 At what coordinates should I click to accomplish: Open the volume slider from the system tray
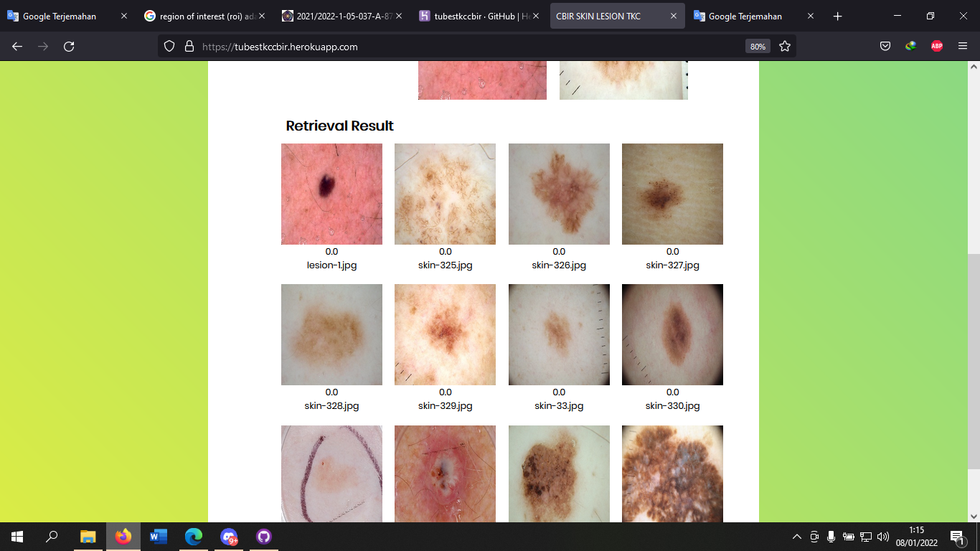tap(882, 536)
